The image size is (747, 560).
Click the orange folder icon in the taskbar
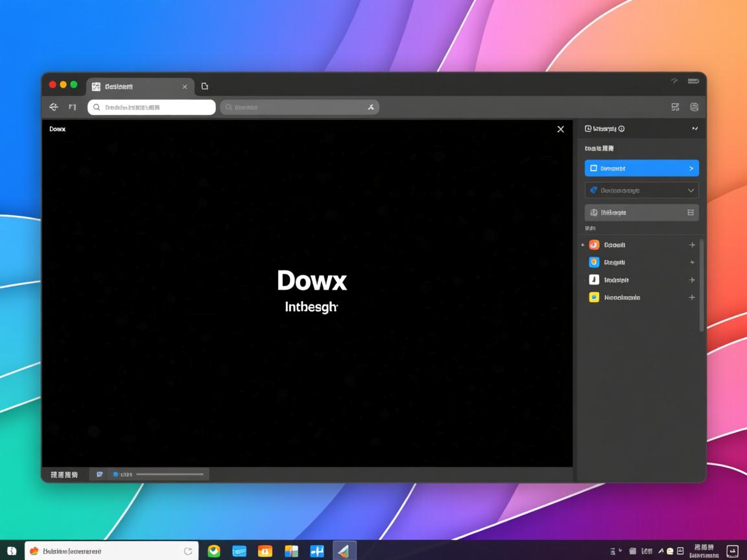coord(265,550)
